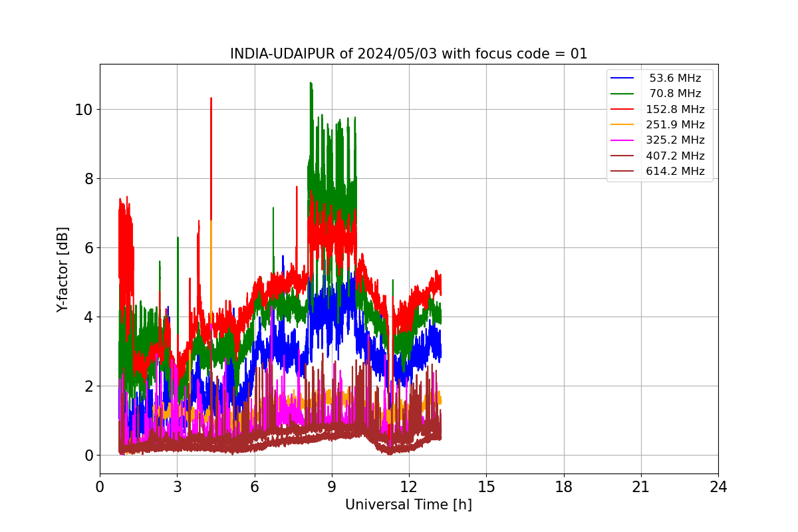Click the blue line swatch for 53.6 MHz
798x532 pixels.
tap(622, 78)
